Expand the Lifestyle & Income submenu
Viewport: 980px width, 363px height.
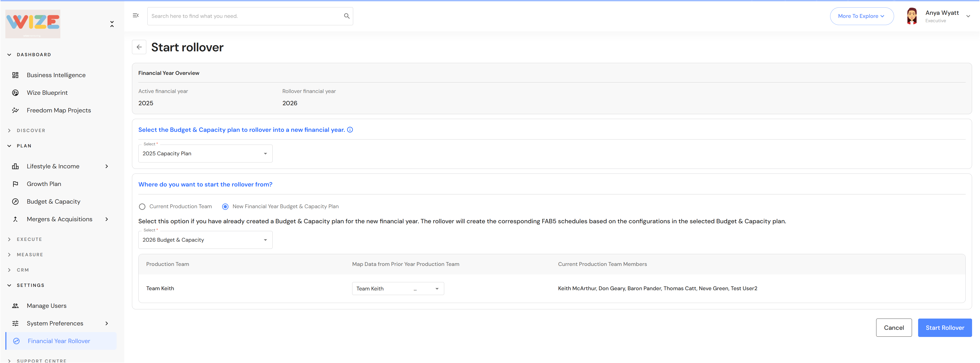click(x=107, y=166)
